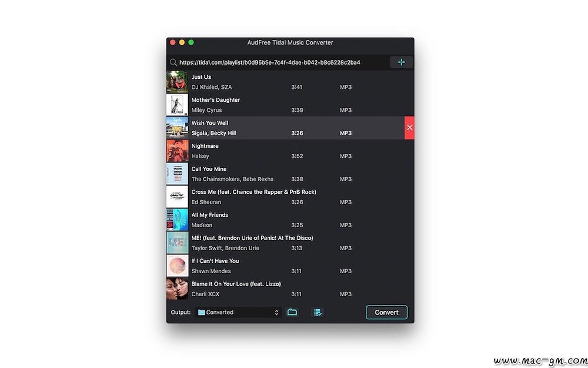Click the Call You Mine album cover
The width and height of the screenshot is (588, 368).
click(177, 174)
